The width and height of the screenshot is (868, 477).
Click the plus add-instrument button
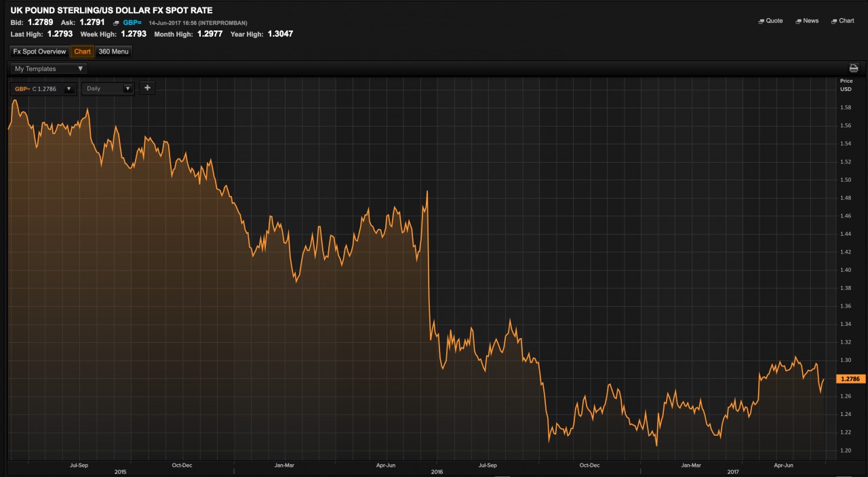tap(147, 88)
